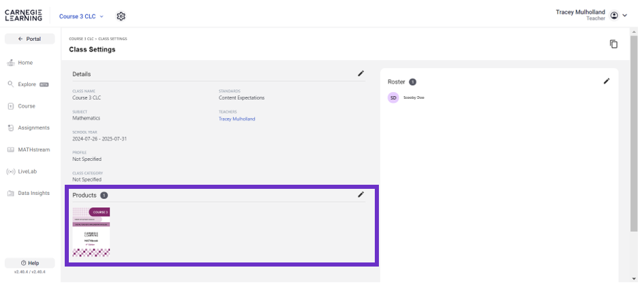Click the Course book icon
644x287 pixels.
(x=11, y=106)
